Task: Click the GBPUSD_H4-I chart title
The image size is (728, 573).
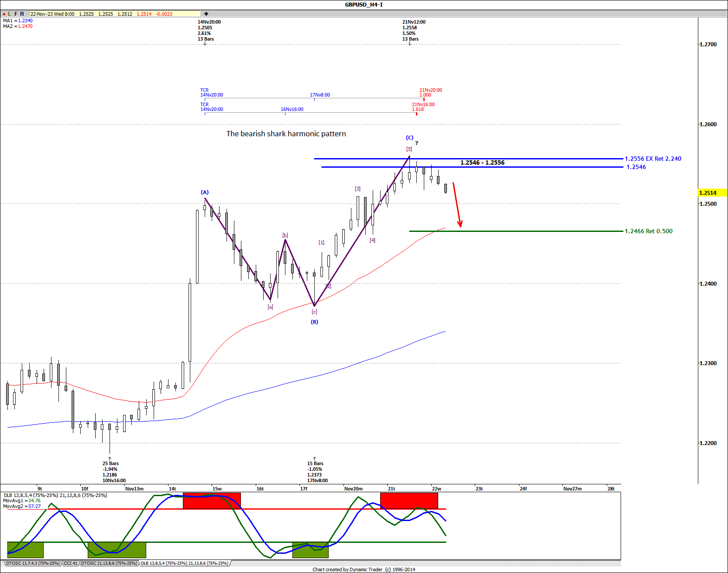Action: click(364, 4)
